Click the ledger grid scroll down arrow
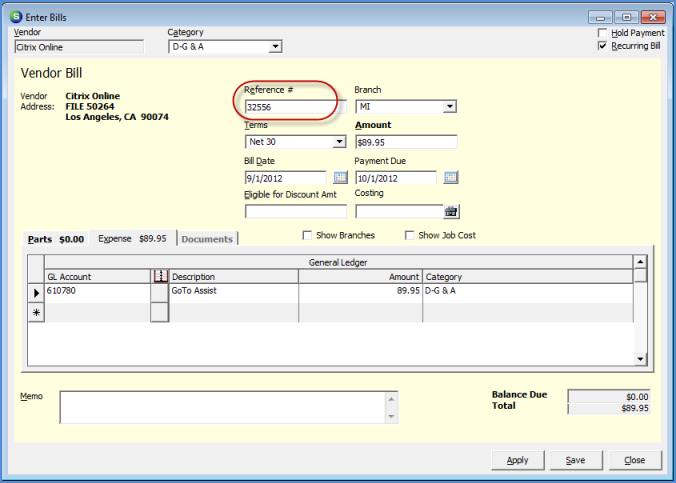 (640, 359)
